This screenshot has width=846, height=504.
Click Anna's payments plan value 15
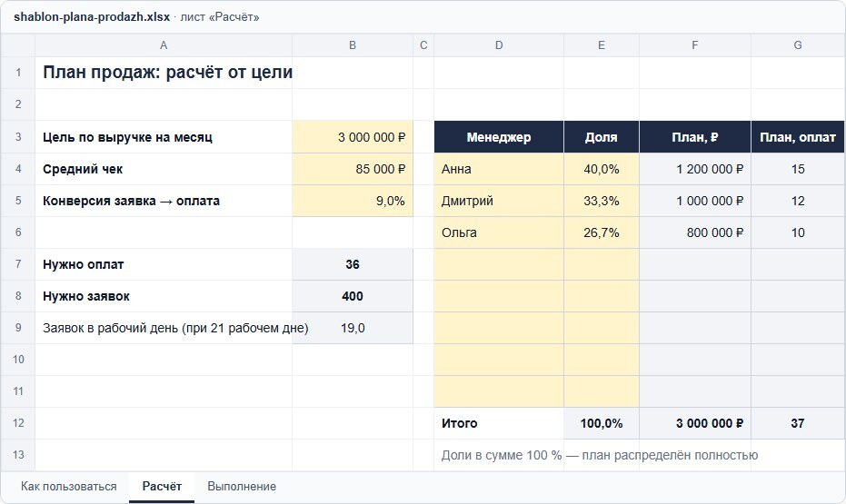pyautogui.click(x=798, y=169)
